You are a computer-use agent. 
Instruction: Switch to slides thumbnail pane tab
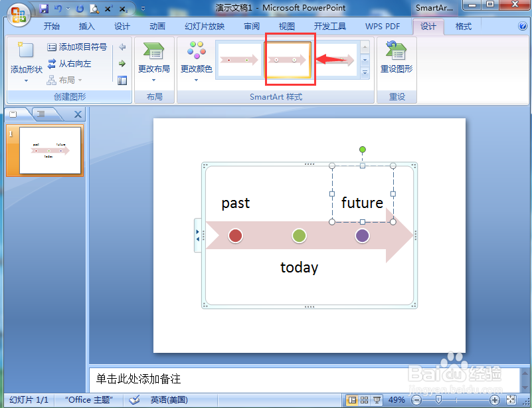13,114
